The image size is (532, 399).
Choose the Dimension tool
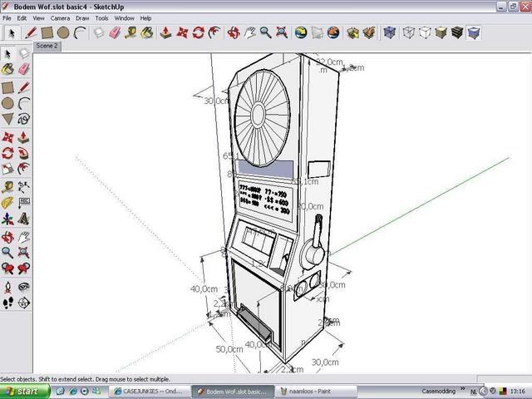tap(24, 185)
